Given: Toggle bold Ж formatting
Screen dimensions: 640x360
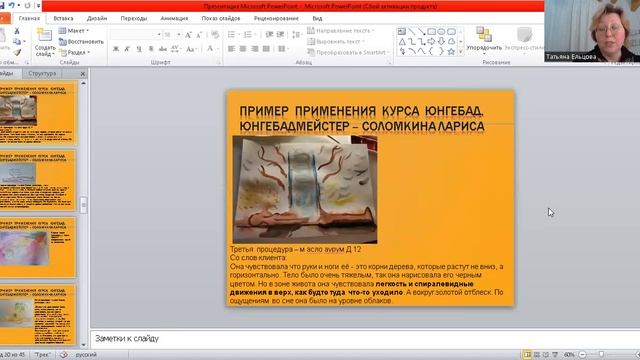Looking at the screenshot, I should [x=116, y=49].
